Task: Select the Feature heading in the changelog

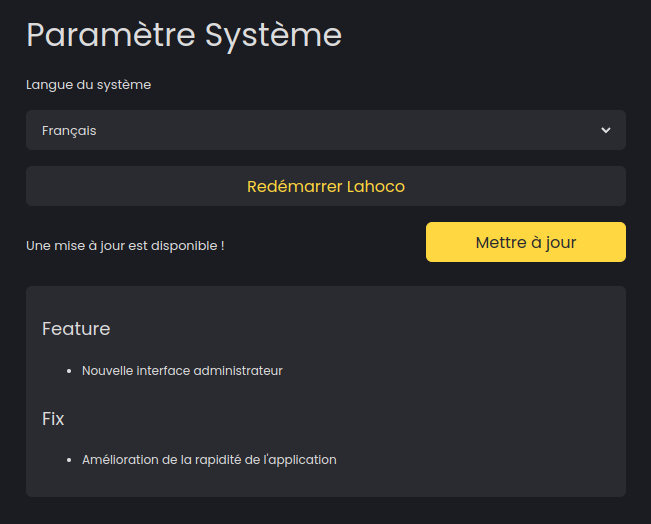Action: coord(76,329)
